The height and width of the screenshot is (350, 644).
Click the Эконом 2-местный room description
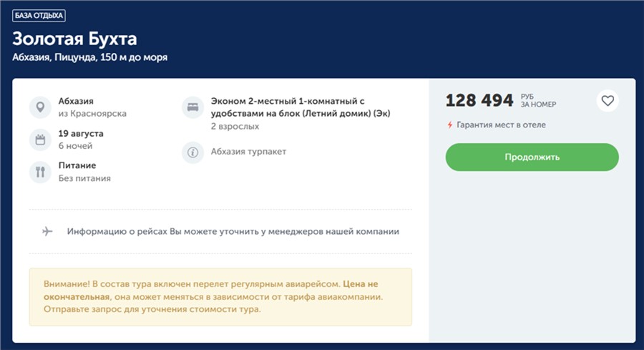coord(301,107)
